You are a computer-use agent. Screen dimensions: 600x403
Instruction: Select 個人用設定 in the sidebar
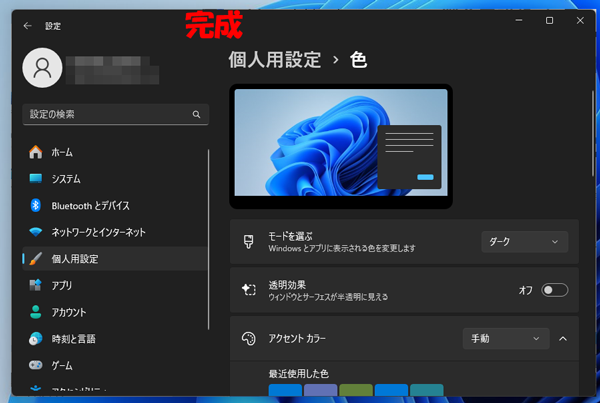click(x=75, y=259)
